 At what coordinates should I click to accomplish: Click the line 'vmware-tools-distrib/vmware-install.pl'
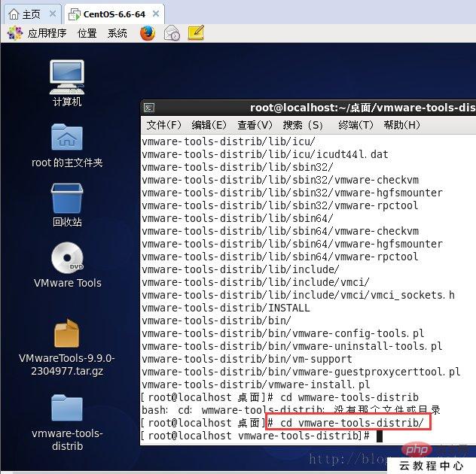[x=256, y=384]
